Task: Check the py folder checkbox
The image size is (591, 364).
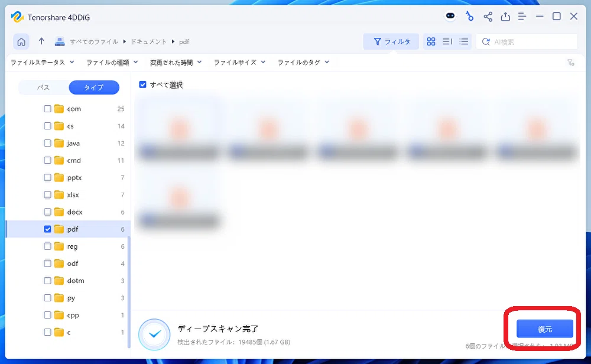Action: point(47,298)
